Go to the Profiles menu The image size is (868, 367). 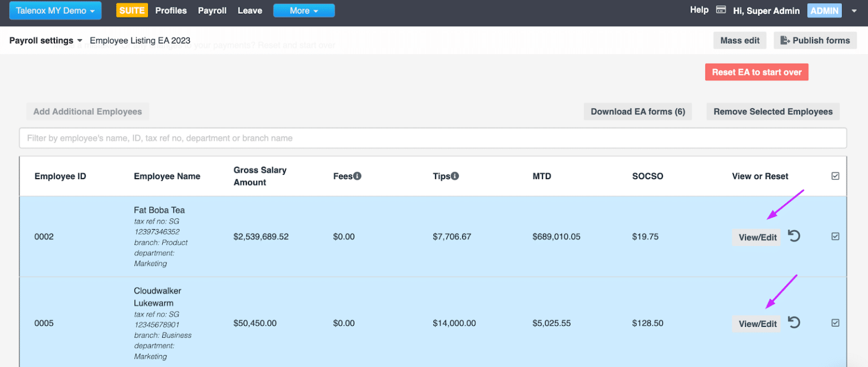click(171, 11)
